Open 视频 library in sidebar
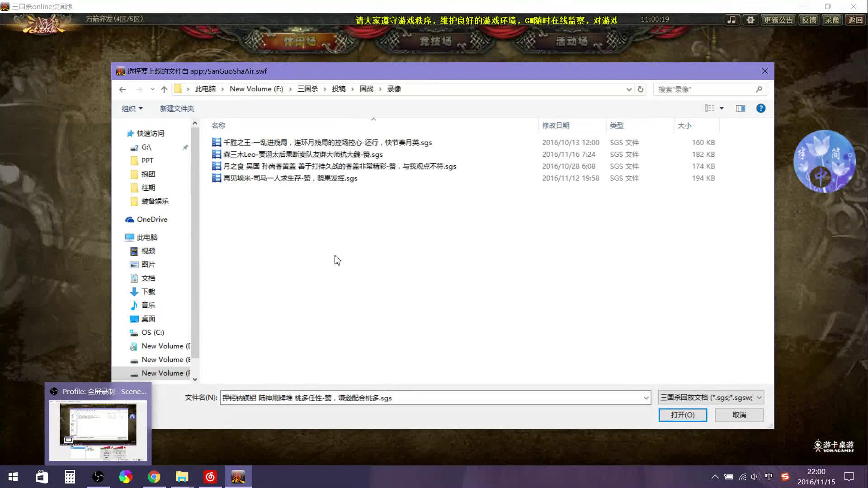868x488 pixels. (x=148, y=251)
